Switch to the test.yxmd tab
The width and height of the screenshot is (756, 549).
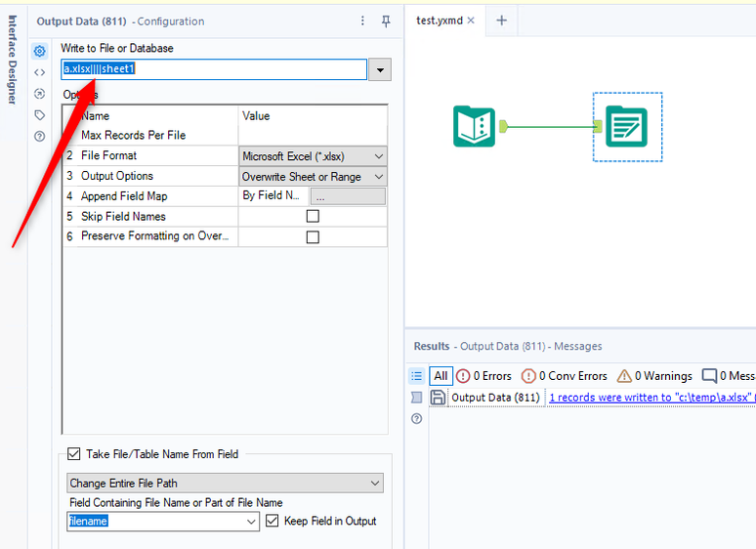[440, 21]
